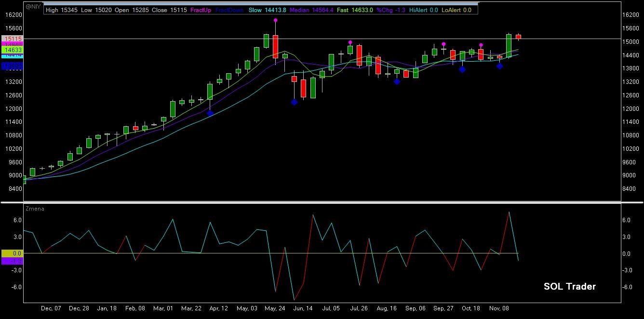This screenshot has height=319, width=644.
Task: Click the purple -1.3 tag in the Zmena panel
Action: coord(12,261)
